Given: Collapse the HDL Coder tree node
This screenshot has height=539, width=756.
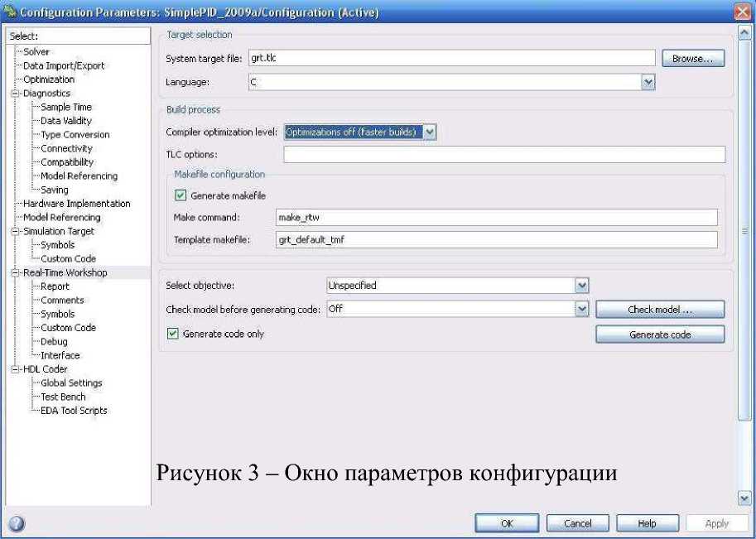Looking at the screenshot, I should [15, 368].
